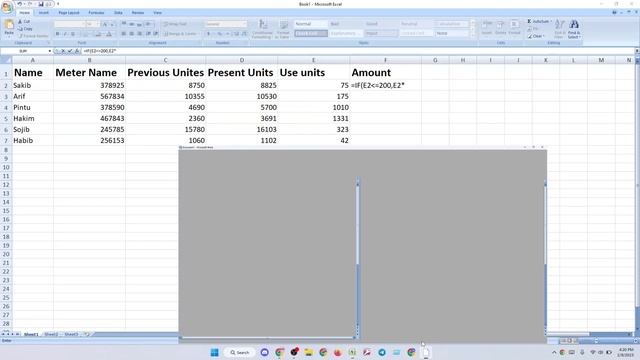This screenshot has height=360, width=640.
Task: Open Telegram from the taskbar
Action: pyautogui.click(x=382, y=352)
